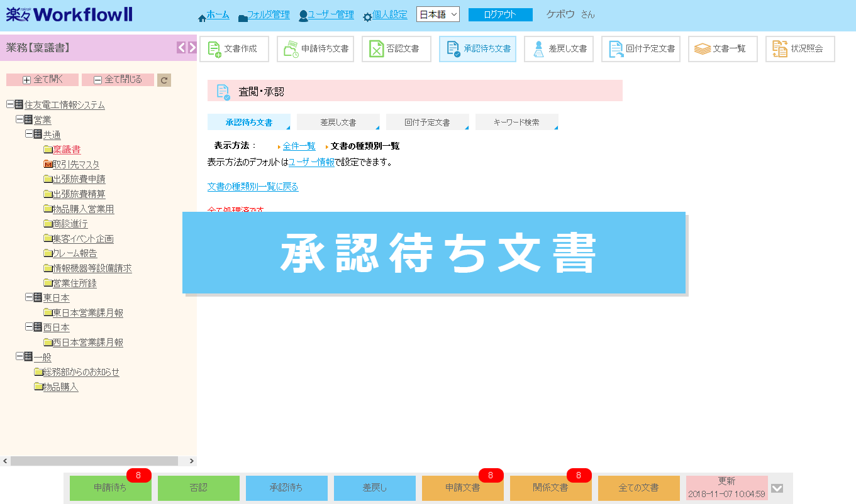This screenshot has height=504, width=856.
Task: Click 文書の種類別一覧に戻る link
Action: (x=253, y=187)
